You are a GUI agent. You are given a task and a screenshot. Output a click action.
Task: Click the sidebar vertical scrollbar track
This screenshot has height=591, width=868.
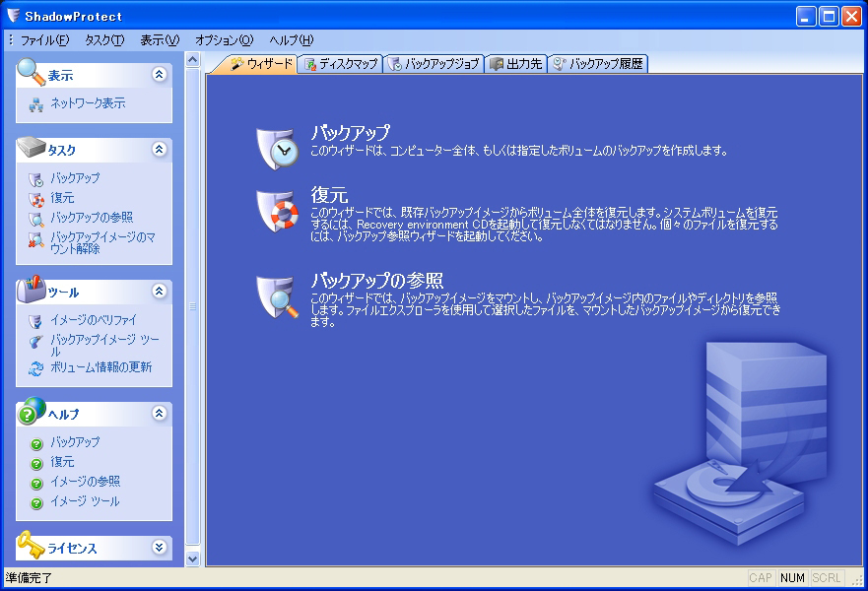pos(193,306)
